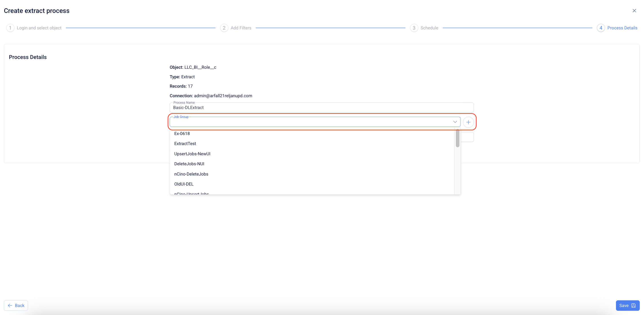Go back using the Back arrow button
Viewport: 644px width, 315px height.
pyautogui.click(x=16, y=305)
